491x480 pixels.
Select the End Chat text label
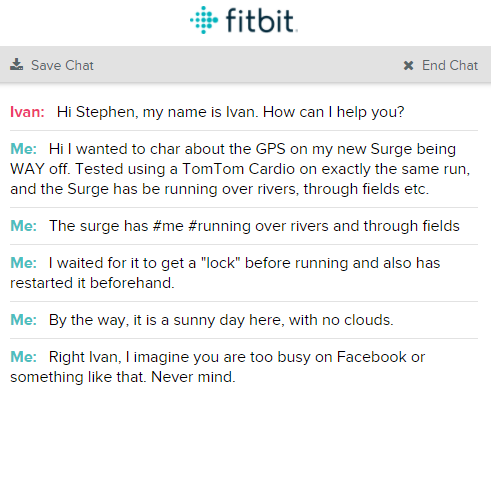450,65
